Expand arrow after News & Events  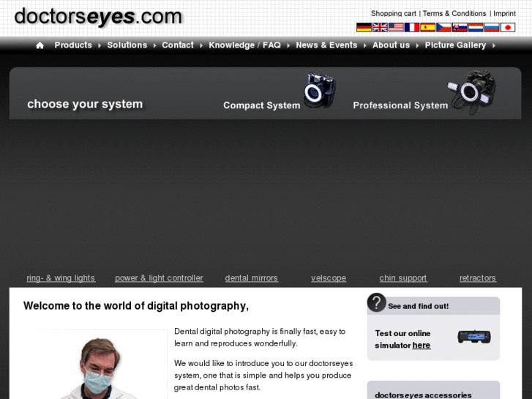[364, 45]
